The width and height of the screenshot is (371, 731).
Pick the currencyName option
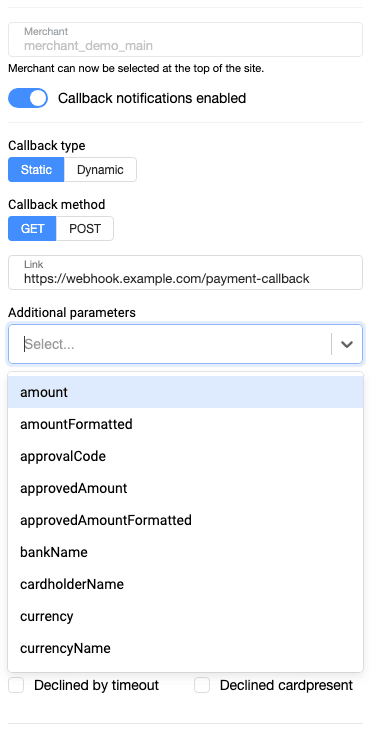click(x=186, y=648)
